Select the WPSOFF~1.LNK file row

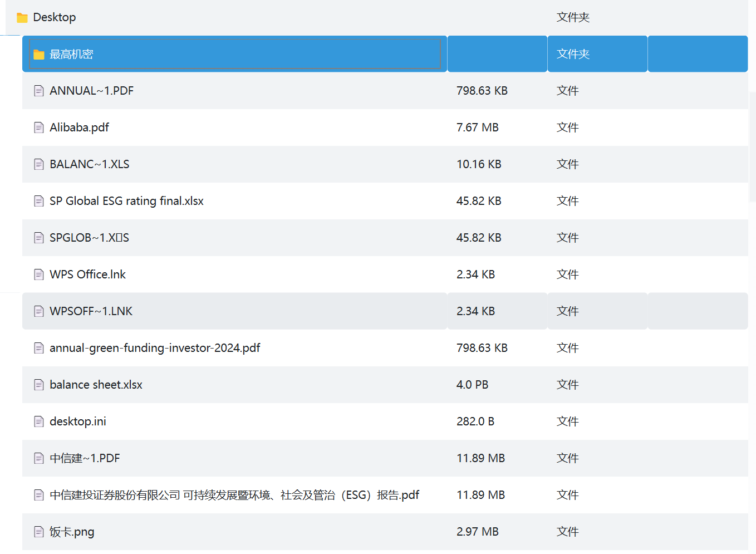point(91,312)
